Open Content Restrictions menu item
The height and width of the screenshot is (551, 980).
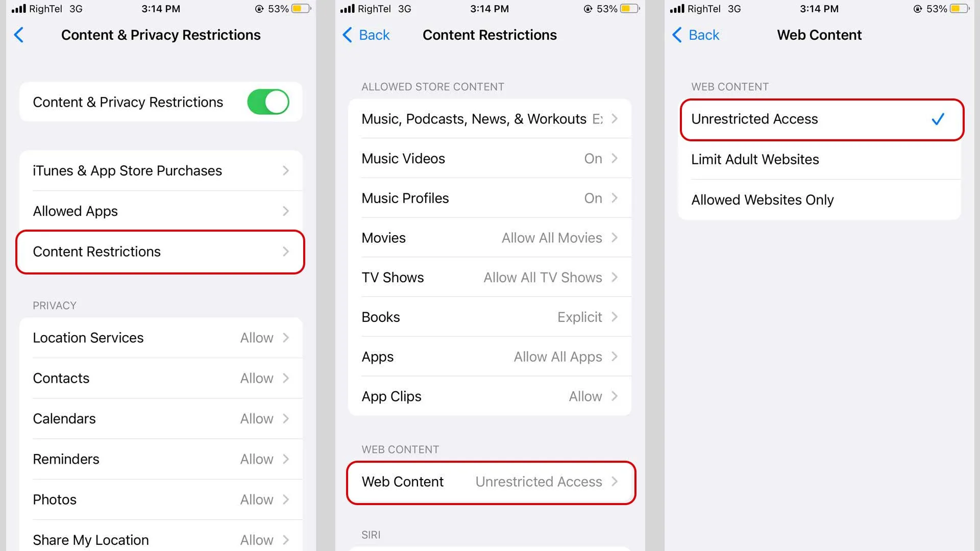point(160,252)
